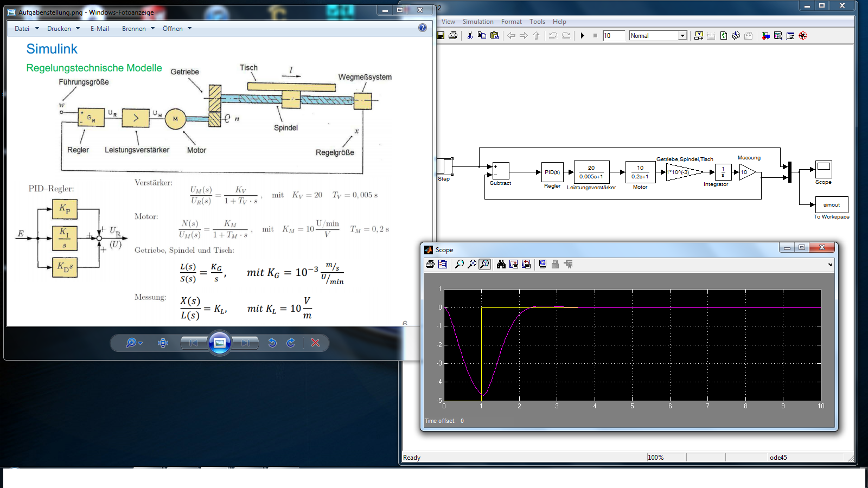Open the Simulation menu
Viewport: 868px width, 488px height.
477,22
